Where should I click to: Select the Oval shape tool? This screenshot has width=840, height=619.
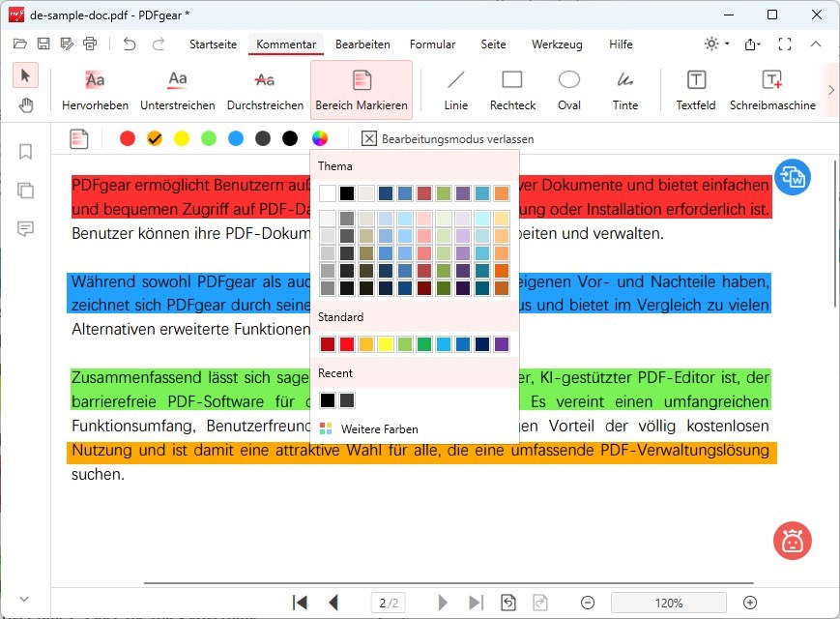[x=569, y=90]
